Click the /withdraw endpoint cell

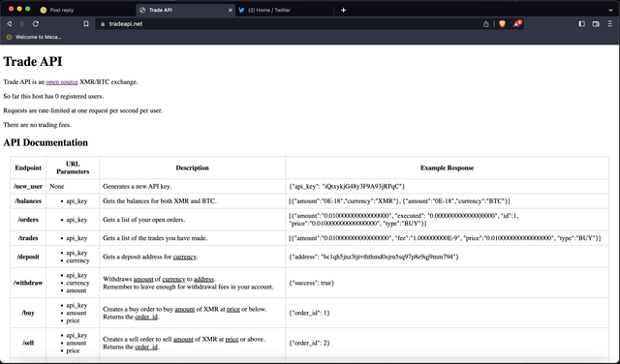pyautogui.click(x=28, y=283)
